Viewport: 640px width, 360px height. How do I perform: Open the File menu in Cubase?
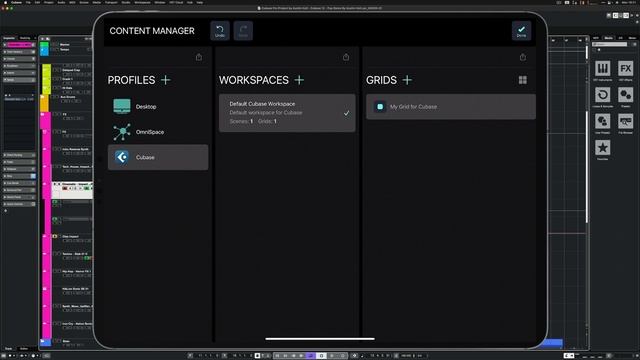[x=28, y=2]
